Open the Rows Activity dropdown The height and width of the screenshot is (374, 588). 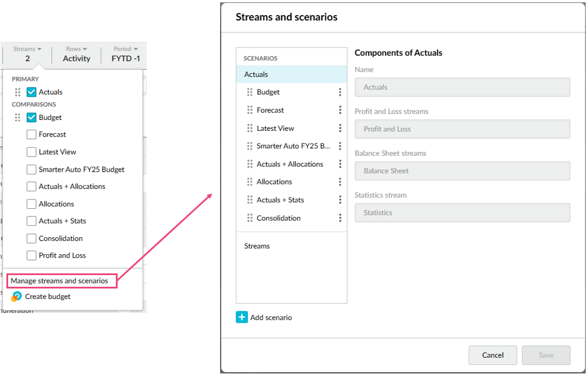click(x=76, y=54)
